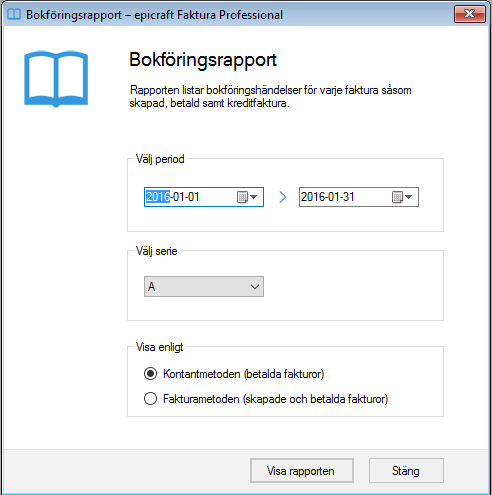The image size is (492, 495).
Task: Click the Stäng button
Action: tap(406, 471)
